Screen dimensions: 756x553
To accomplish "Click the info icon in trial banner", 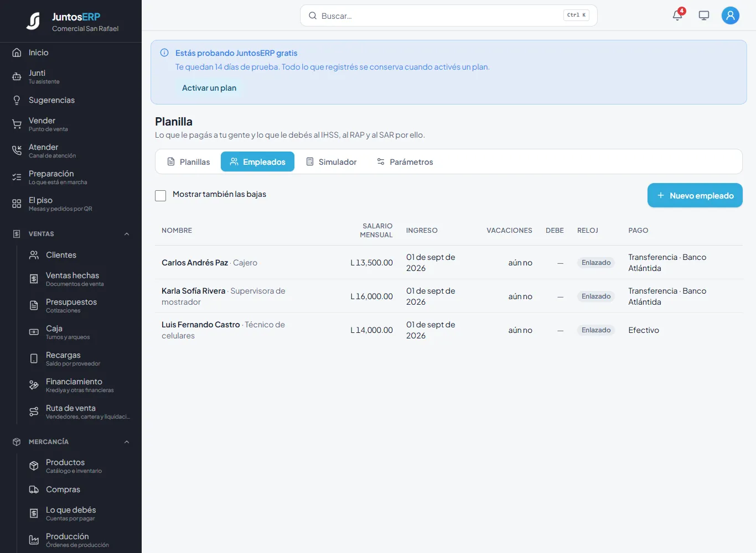I will coord(164,53).
